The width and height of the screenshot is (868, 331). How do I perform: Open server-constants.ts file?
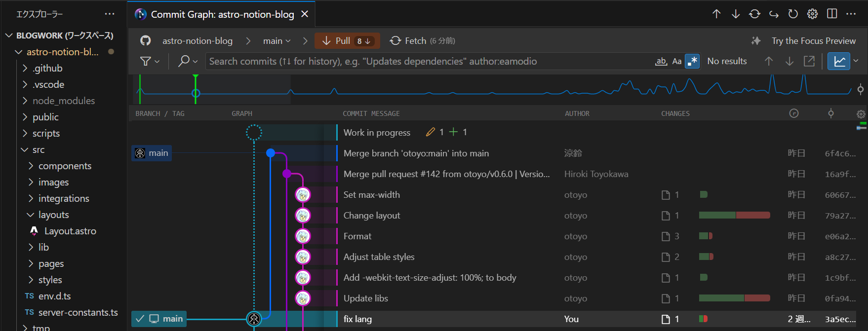[x=78, y=312]
